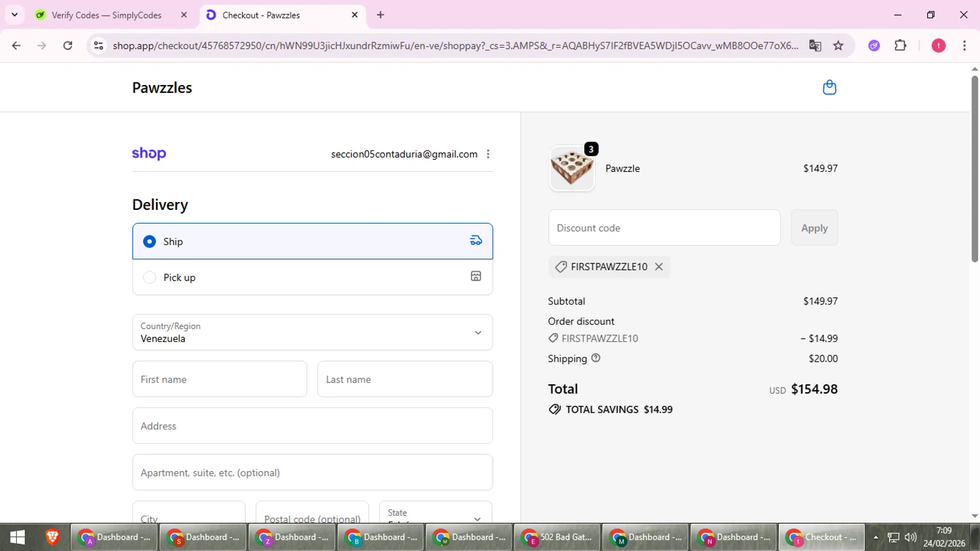
Task: Click the Order discount label
Action: (x=581, y=322)
